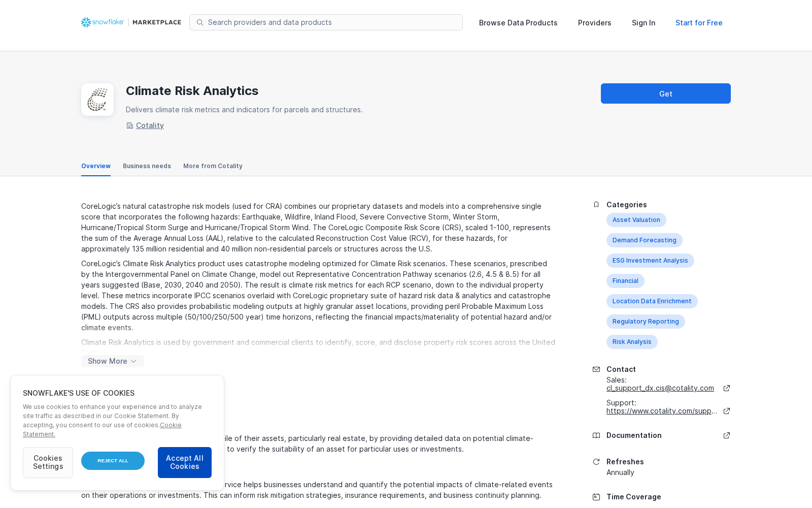Image resolution: width=812 pixels, height=508 pixels.
Task: Switch to the Business needs tab
Action: (x=147, y=166)
